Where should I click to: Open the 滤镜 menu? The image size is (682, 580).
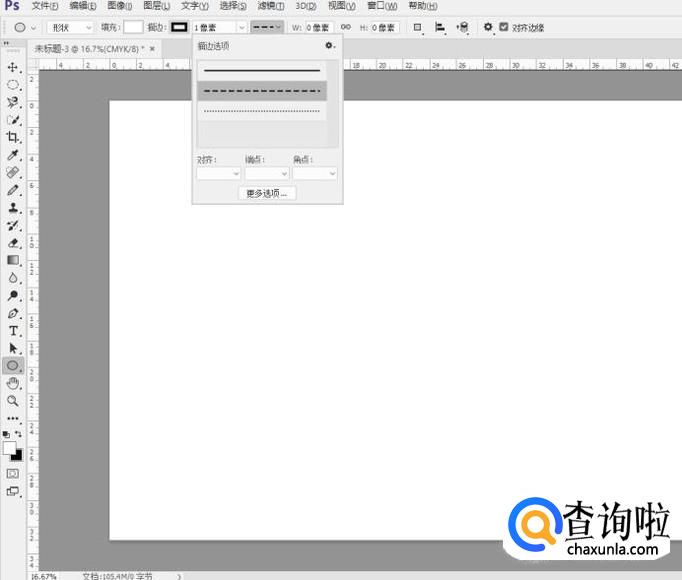pos(268,6)
